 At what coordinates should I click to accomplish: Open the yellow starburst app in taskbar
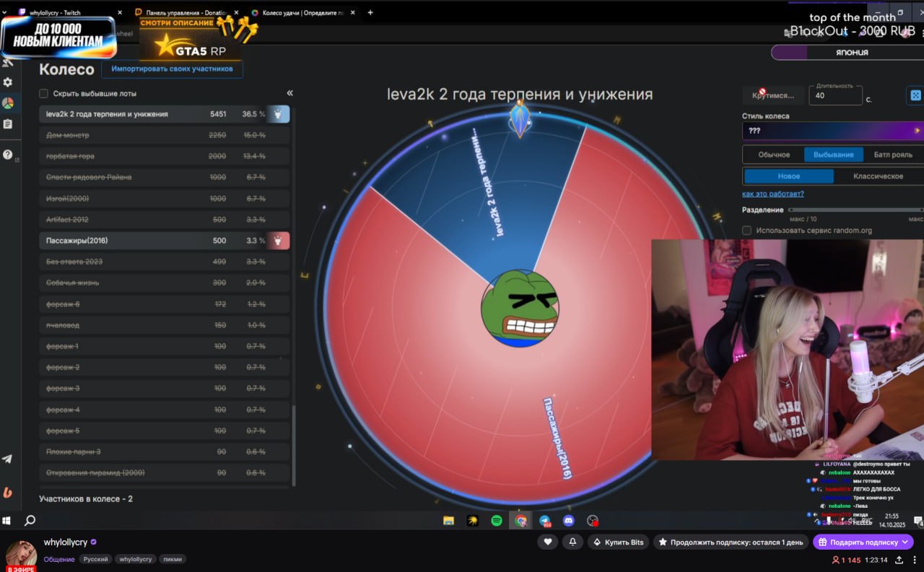point(472,520)
